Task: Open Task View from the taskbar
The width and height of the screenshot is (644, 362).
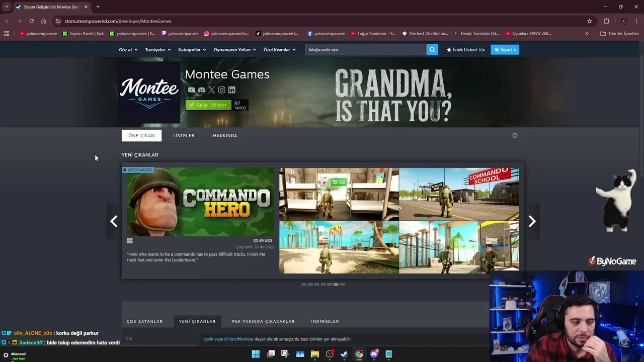Action: (271, 354)
